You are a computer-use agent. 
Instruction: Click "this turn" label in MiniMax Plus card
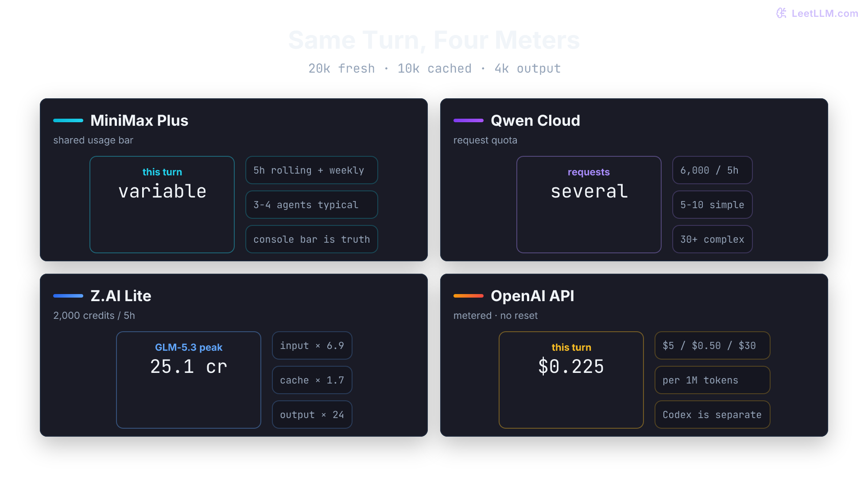point(162,172)
